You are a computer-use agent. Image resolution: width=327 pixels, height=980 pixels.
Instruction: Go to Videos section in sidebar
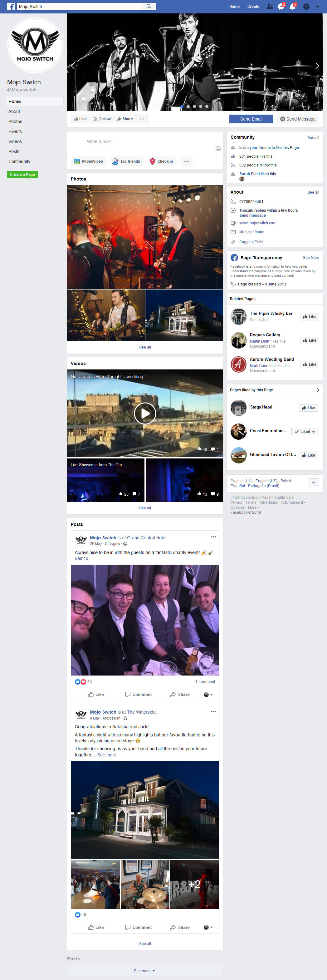15,141
